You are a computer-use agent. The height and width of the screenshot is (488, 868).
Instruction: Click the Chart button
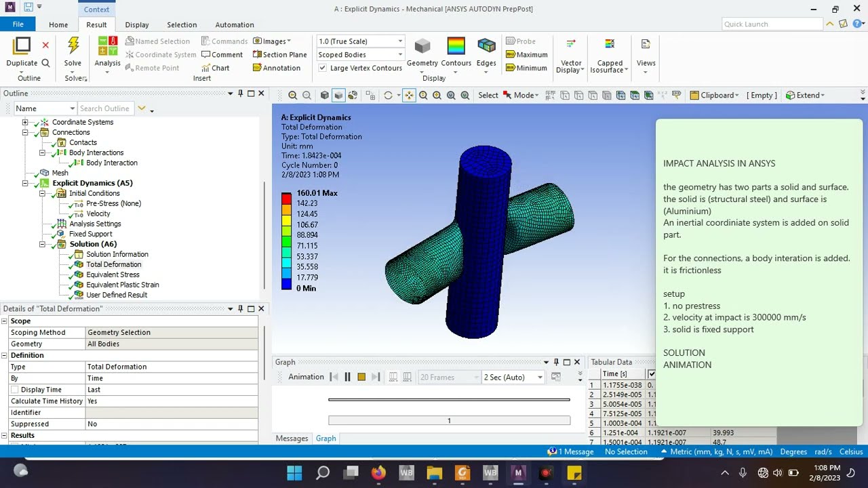click(215, 68)
